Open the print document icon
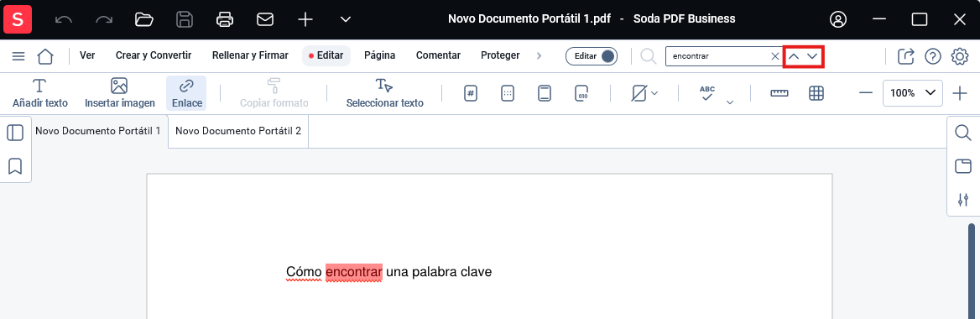Image resolution: width=980 pixels, height=319 pixels. point(224,19)
